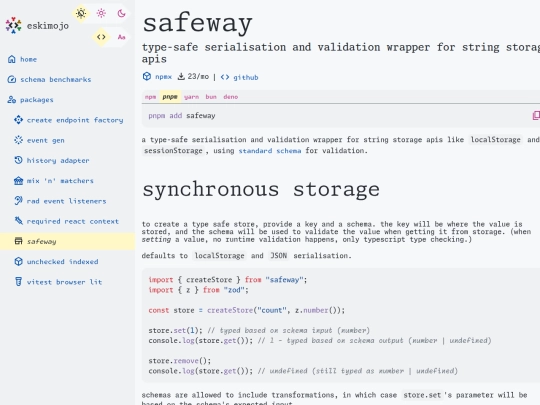Screen dimensions: 540x405
Task: Open the home link
Action: 28,59
